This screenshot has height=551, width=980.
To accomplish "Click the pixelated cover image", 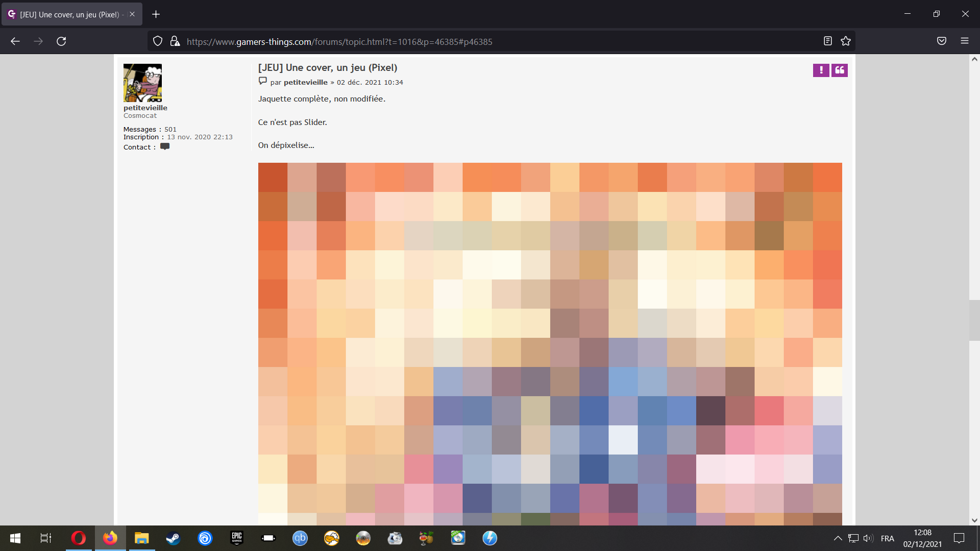I will coord(550,344).
